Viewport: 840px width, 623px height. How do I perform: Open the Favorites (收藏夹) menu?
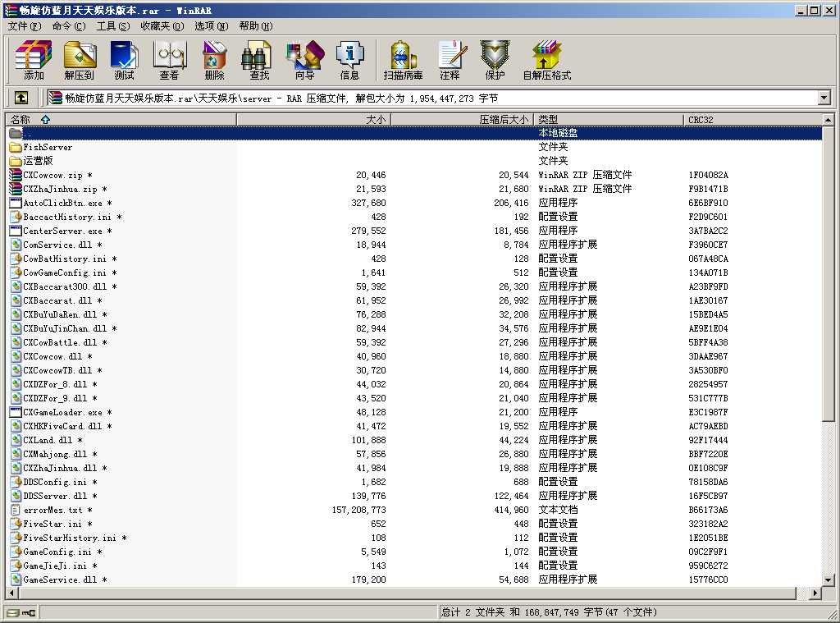162,25
